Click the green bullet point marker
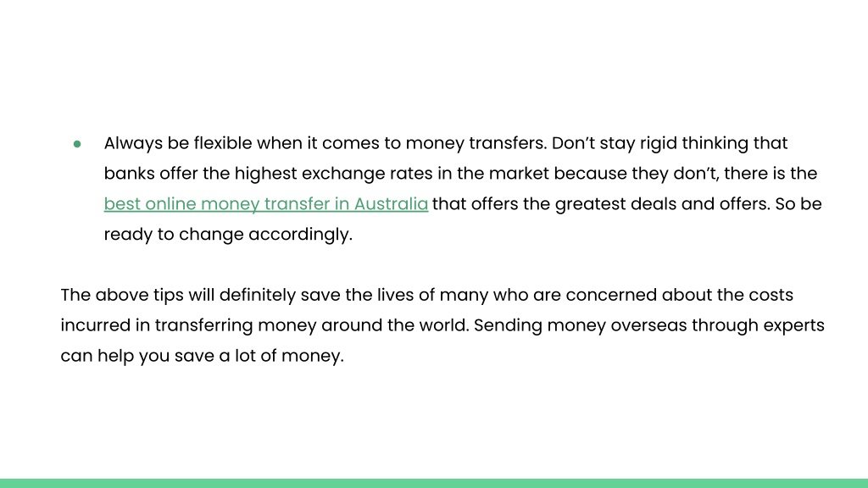Screen dimensions: 868x488 coord(77,144)
